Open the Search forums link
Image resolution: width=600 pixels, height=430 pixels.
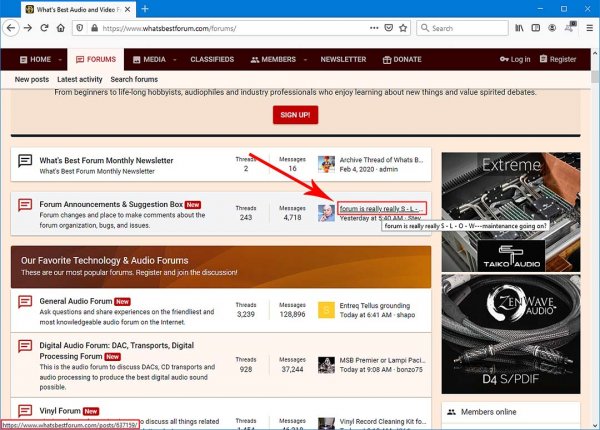click(x=134, y=80)
